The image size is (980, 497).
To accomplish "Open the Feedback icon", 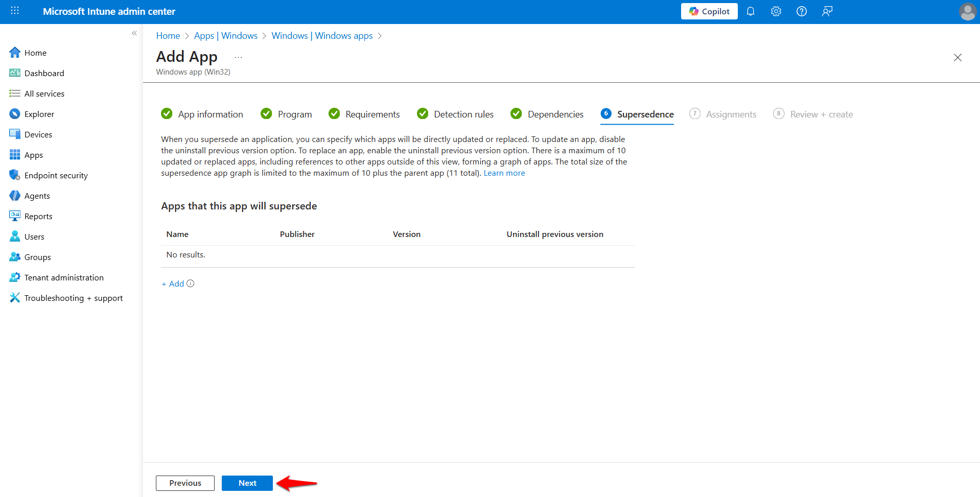I will coord(827,11).
